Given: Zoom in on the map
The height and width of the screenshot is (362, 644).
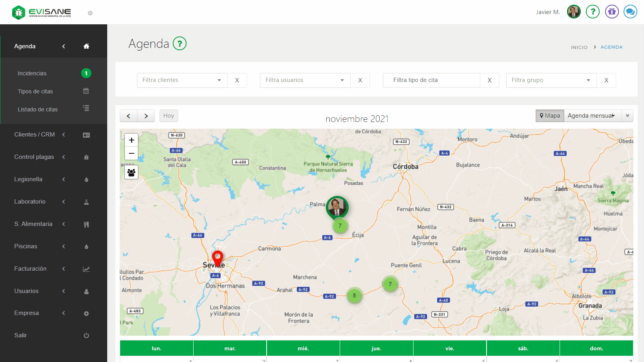Looking at the screenshot, I should [131, 140].
